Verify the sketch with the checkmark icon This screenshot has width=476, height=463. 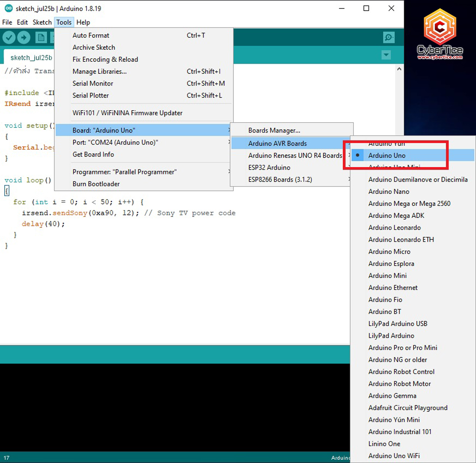(x=9, y=37)
